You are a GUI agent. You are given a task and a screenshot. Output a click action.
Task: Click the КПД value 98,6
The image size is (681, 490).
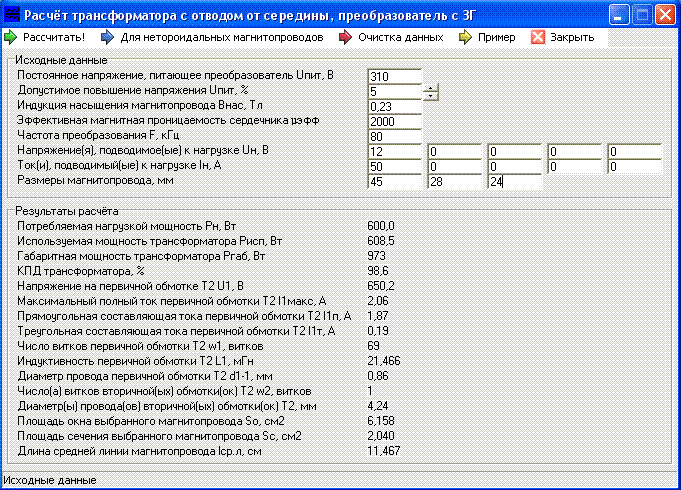[x=378, y=271]
